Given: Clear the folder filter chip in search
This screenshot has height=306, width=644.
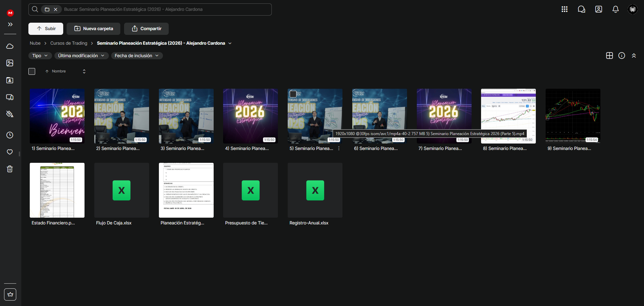Looking at the screenshot, I should pyautogui.click(x=56, y=9).
